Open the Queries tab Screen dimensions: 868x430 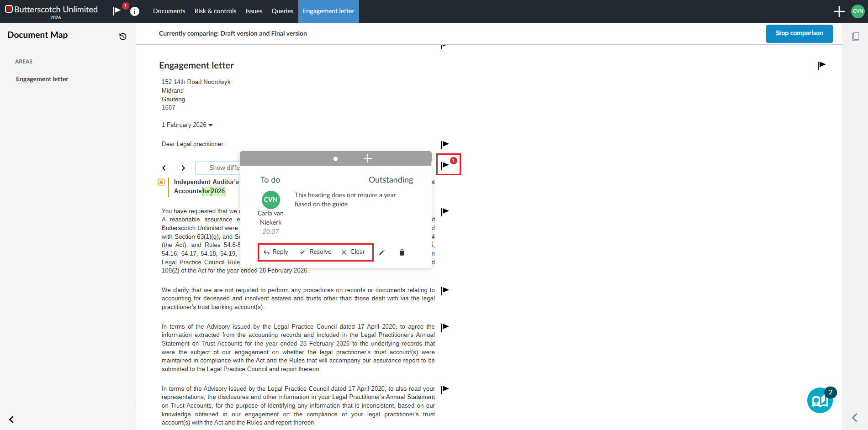[282, 11]
